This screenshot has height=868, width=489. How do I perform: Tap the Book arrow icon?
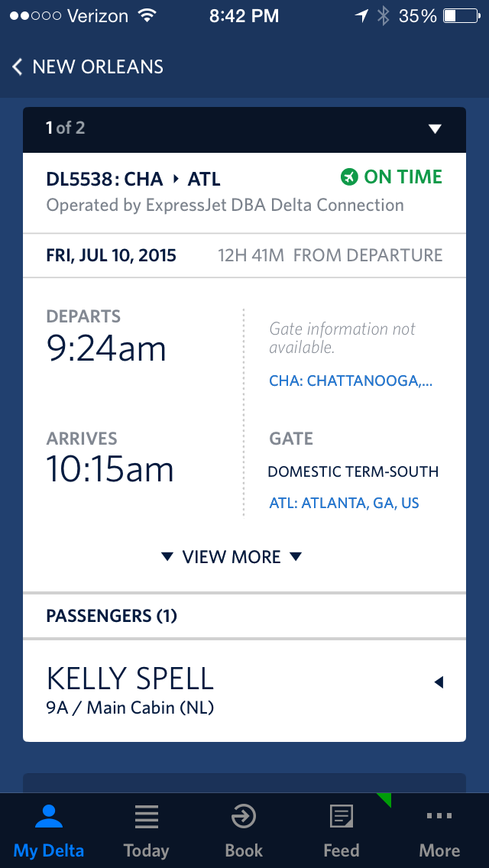pos(244,818)
